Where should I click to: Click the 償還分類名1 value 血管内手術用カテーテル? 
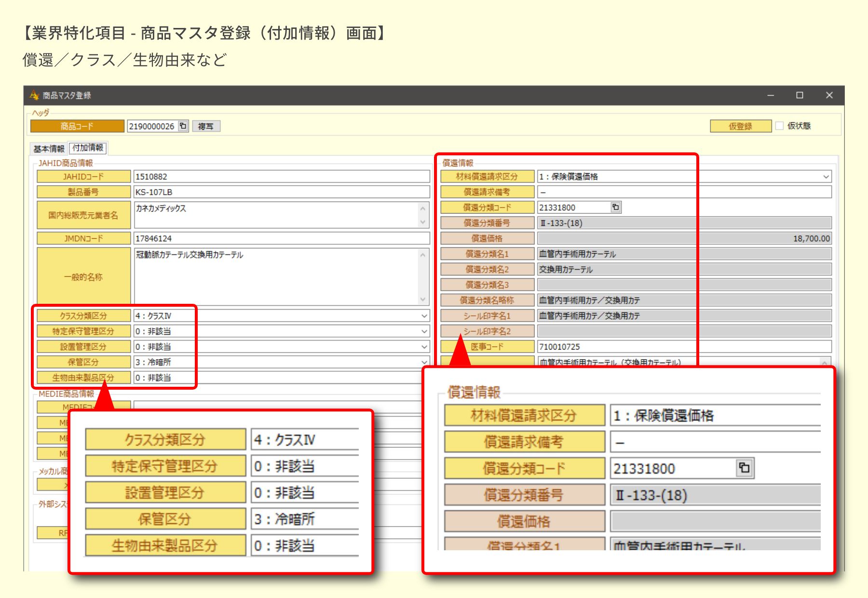tap(684, 254)
